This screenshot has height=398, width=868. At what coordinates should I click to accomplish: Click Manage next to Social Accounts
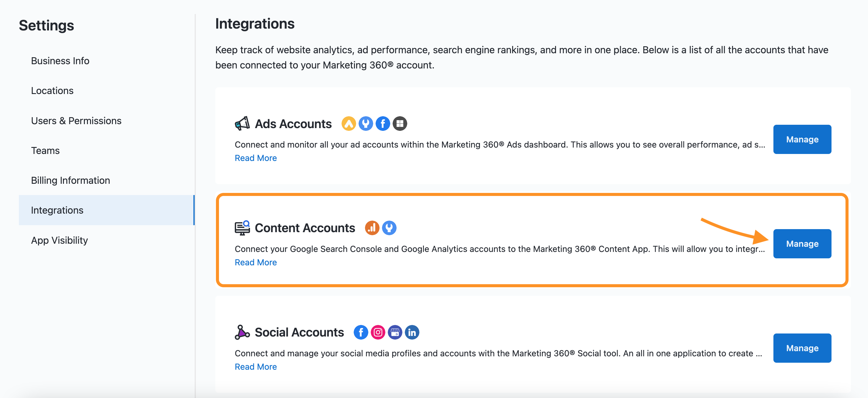802,348
